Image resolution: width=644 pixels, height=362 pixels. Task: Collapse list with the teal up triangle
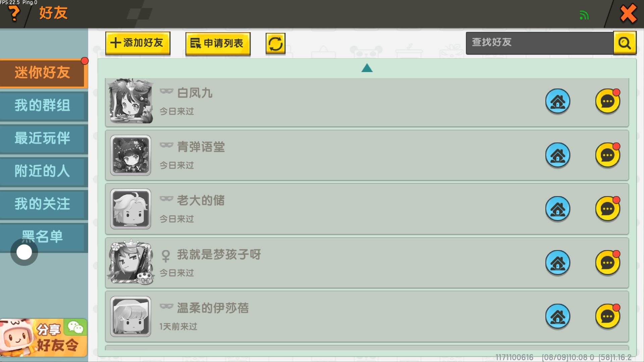coord(367,68)
